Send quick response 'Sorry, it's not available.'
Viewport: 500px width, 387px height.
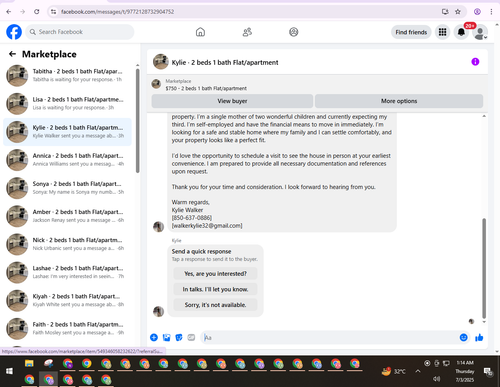point(215,305)
